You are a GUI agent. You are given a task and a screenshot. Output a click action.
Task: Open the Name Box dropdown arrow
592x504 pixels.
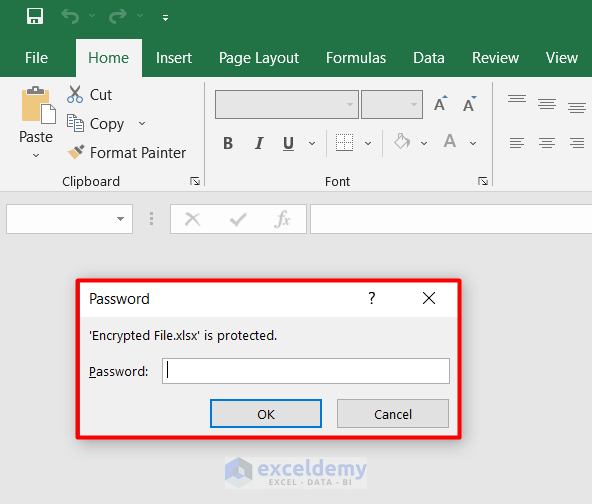[x=120, y=219]
